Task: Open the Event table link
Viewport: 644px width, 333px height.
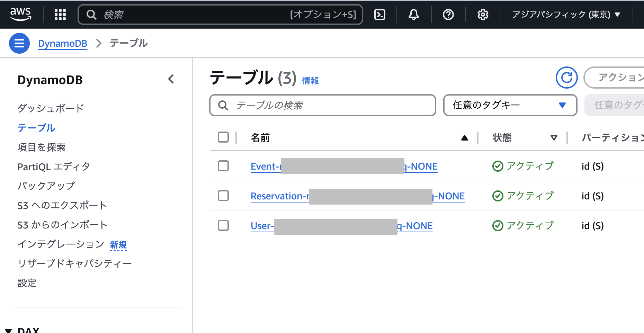Action: [344, 166]
